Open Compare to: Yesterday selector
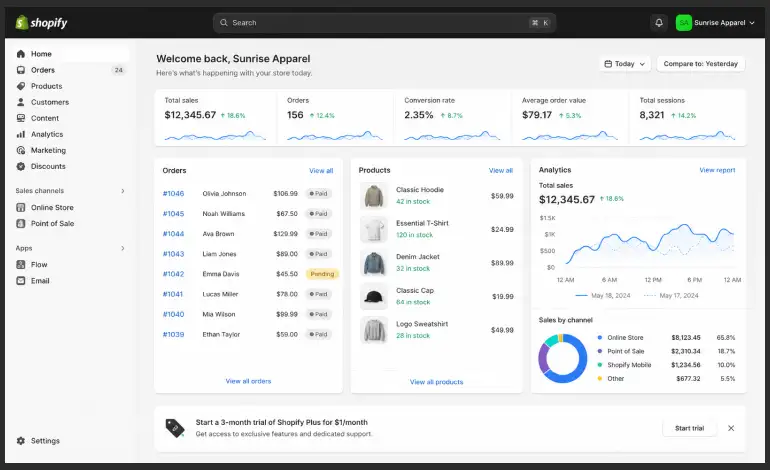Image resolution: width=770 pixels, height=470 pixels. pos(701,64)
